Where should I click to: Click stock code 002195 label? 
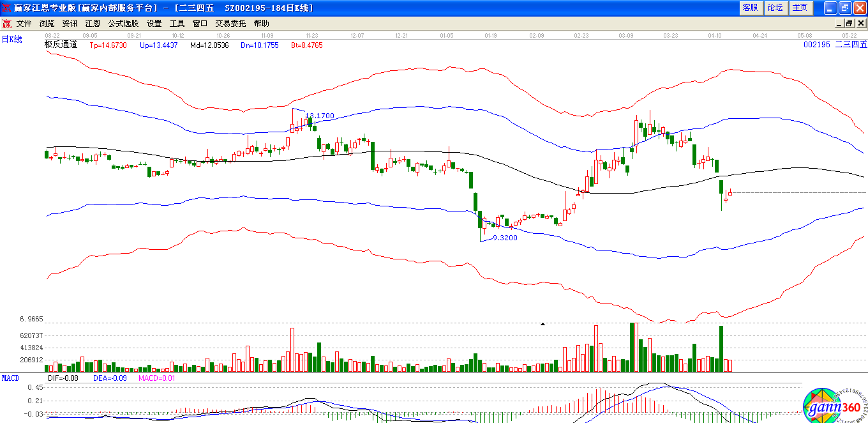[817, 45]
